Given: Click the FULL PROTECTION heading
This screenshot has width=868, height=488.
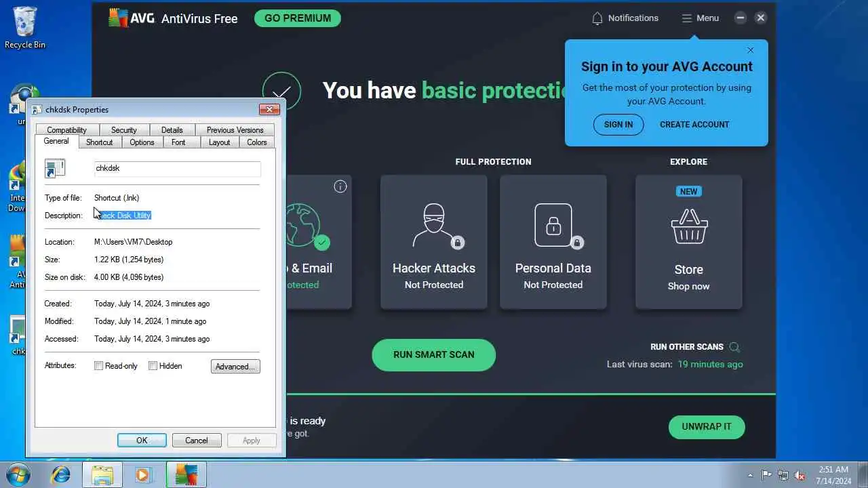Looking at the screenshot, I should (493, 162).
